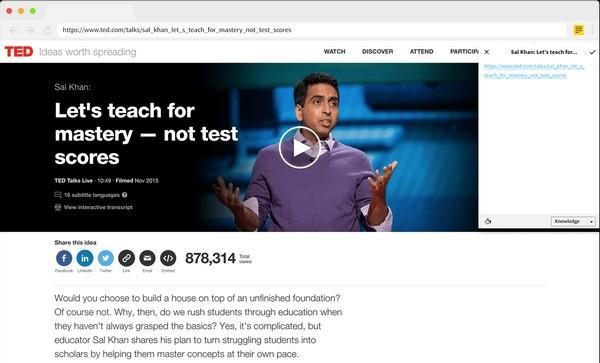Open View interactive transcript link

point(98,207)
